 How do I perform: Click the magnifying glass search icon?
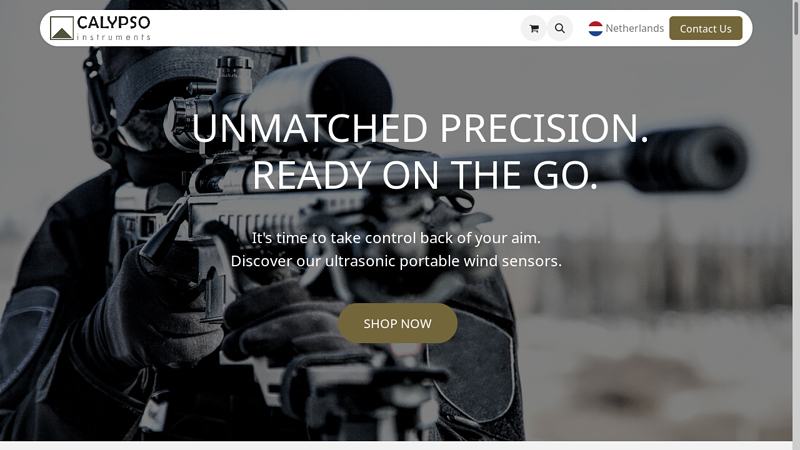pyautogui.click(x=560, y=29)
